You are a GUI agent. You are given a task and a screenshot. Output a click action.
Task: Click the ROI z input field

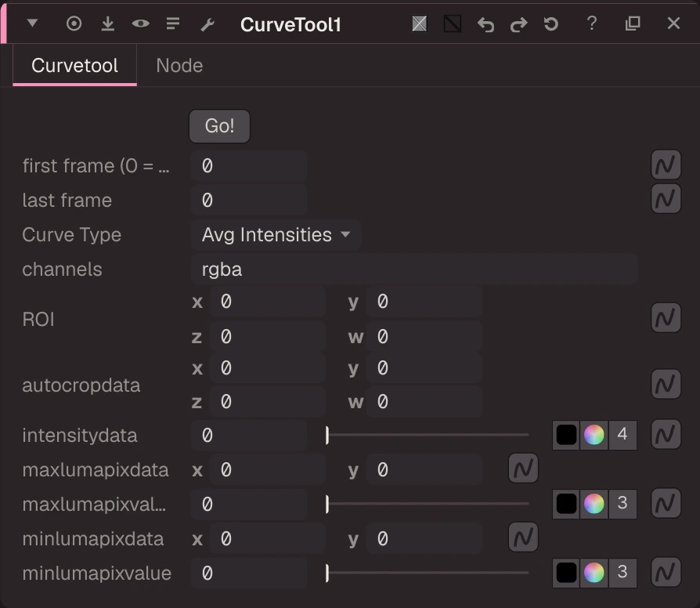[x=268, y=337]
